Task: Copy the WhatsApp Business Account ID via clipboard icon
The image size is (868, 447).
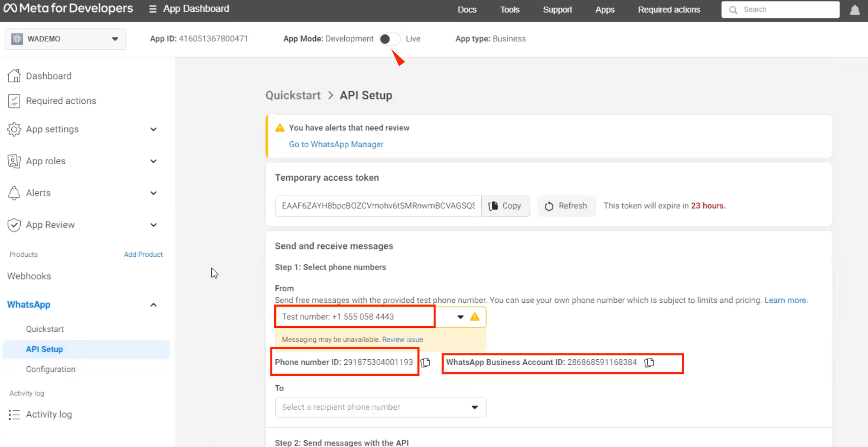Action: tap(649, 362)
